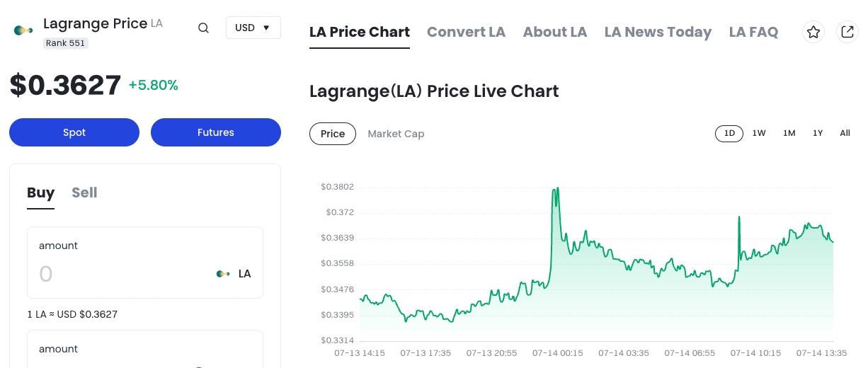Open the Convert LA tab

(466, 32)
